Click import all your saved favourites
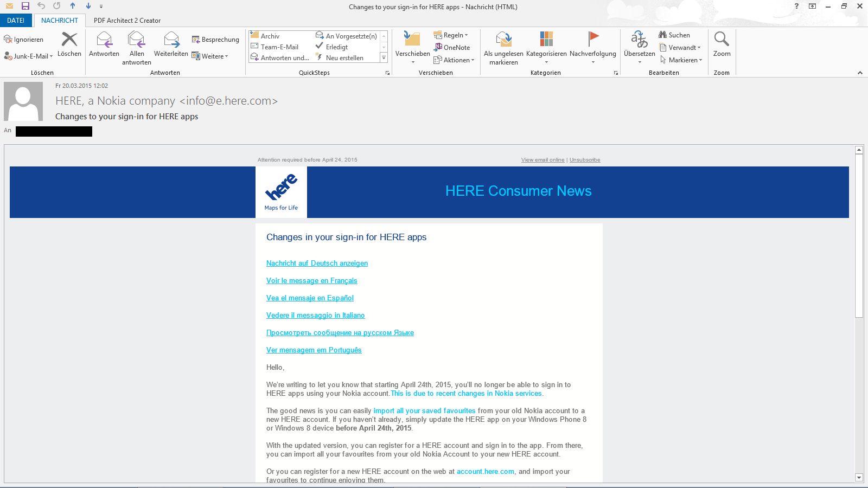Viewport: 868px width, 488px height. coord(424,410)
